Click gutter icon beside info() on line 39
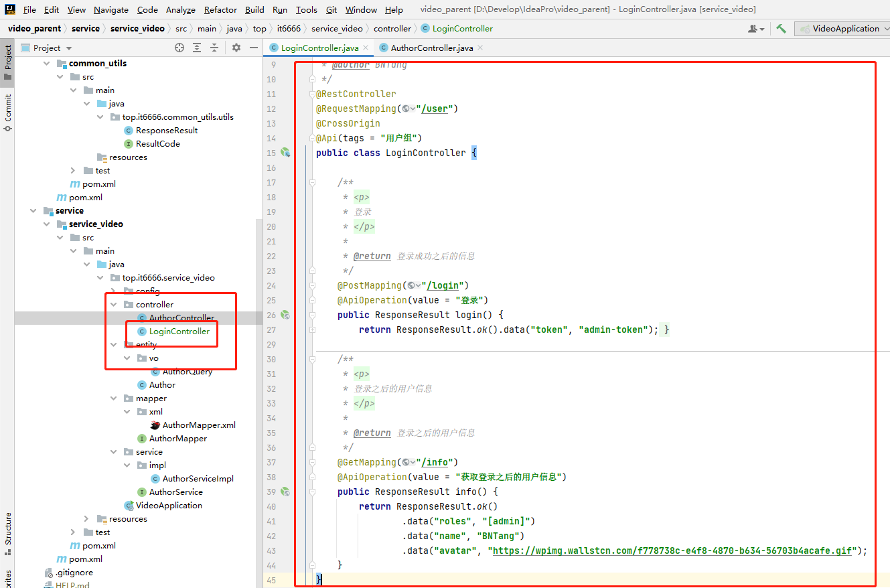Viewport: 890px width, 588px height. point(285,492)
